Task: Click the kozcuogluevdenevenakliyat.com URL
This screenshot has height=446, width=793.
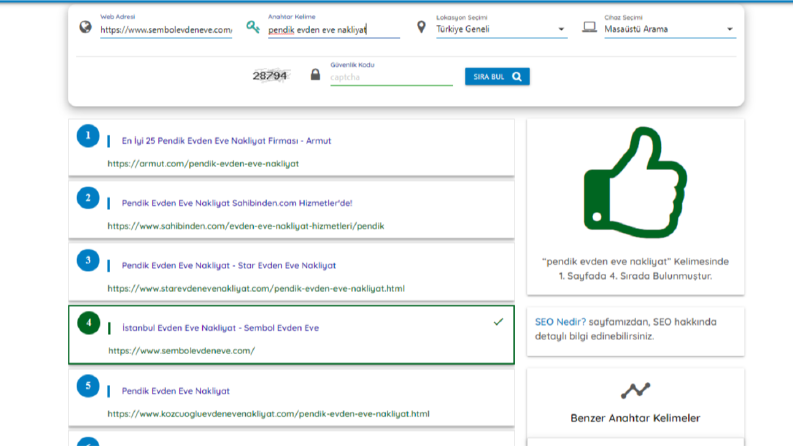Action: click(x=269, y=414)
